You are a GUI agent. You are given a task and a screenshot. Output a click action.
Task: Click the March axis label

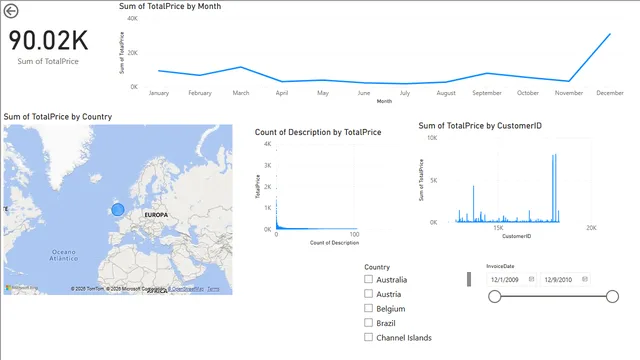click(241, 93)
